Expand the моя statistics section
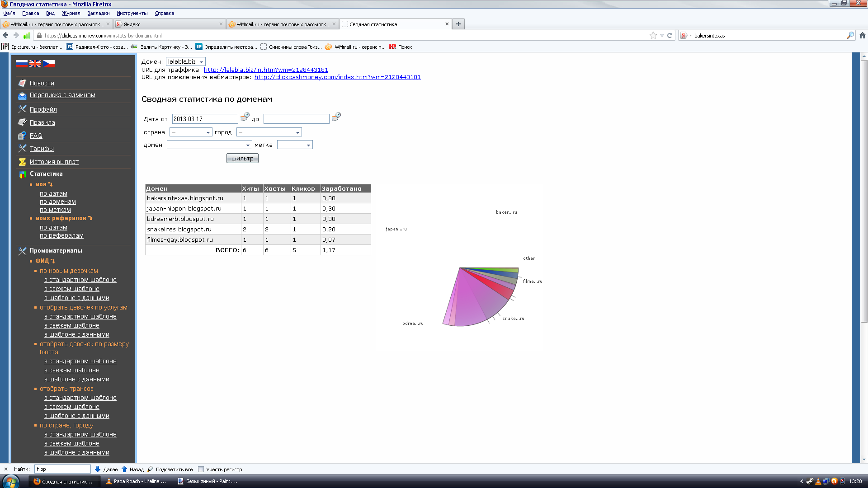 point(44,184)
